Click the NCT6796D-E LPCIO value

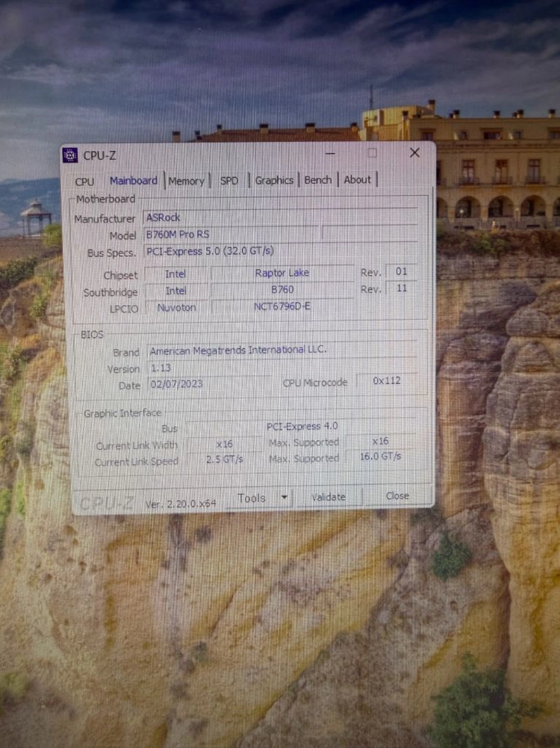click(x=282, y=306)
